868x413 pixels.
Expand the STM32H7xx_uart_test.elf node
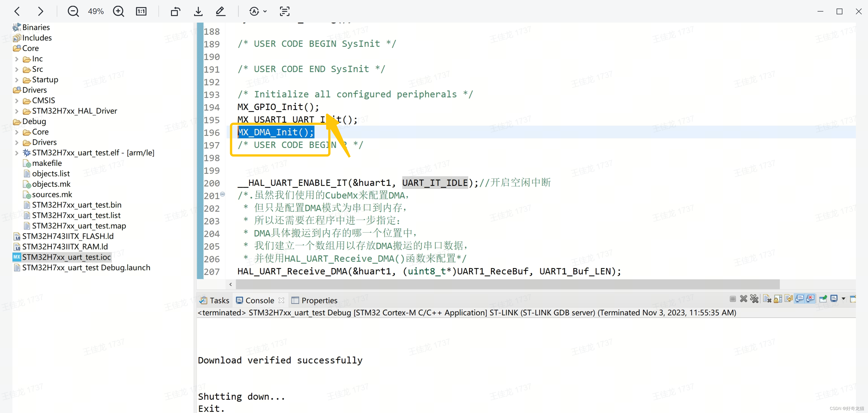(17, 153)
